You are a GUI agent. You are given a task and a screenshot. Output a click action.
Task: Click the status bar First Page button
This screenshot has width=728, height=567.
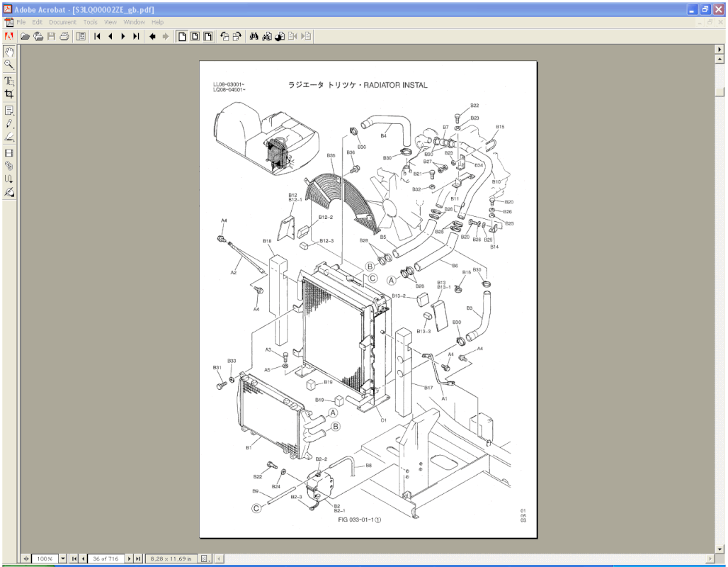click(x=74, y=558)
